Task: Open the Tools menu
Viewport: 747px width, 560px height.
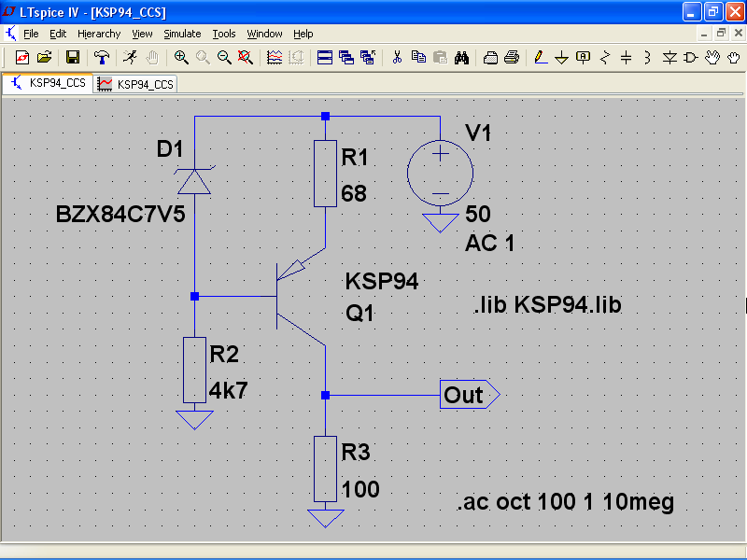Action: [x=224, y=34]
